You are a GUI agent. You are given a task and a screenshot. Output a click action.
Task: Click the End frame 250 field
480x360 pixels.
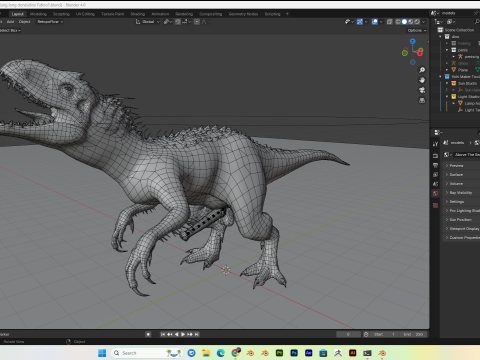(x=413, y=334)
